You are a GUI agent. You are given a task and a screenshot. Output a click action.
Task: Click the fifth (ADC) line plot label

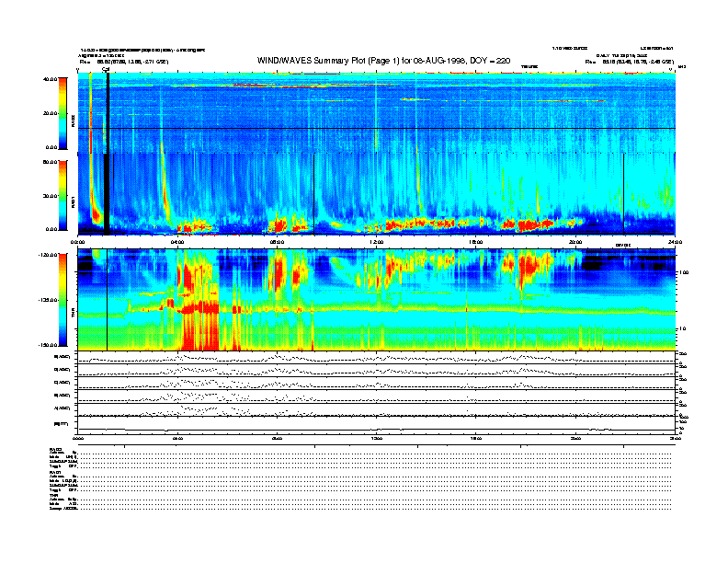(63, 408)
